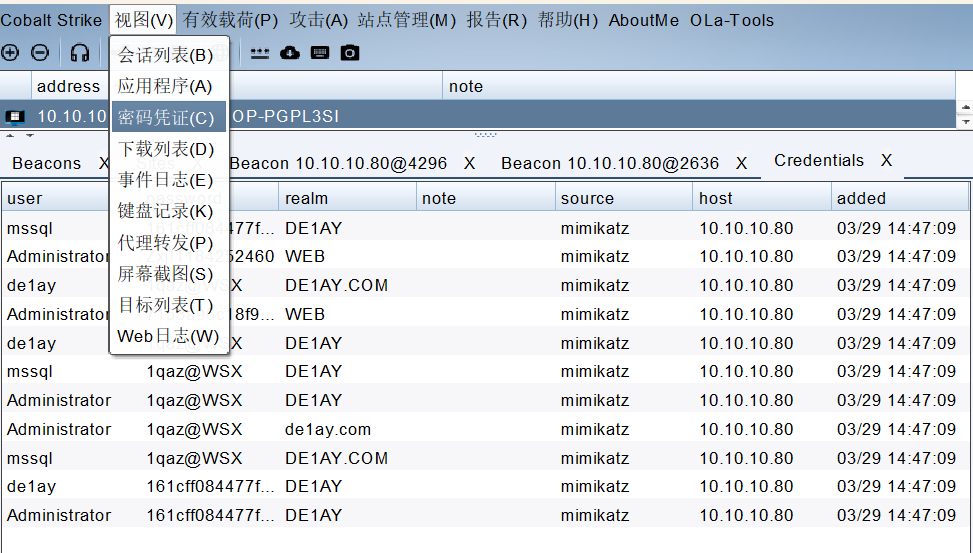Click the credentials toolbar icon with dots
Screen dimensions: 973x553
(x=260, y=53)
